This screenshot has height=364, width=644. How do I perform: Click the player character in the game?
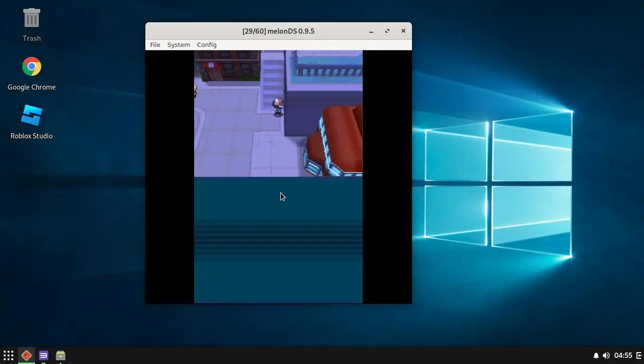[x=278, y=107]
